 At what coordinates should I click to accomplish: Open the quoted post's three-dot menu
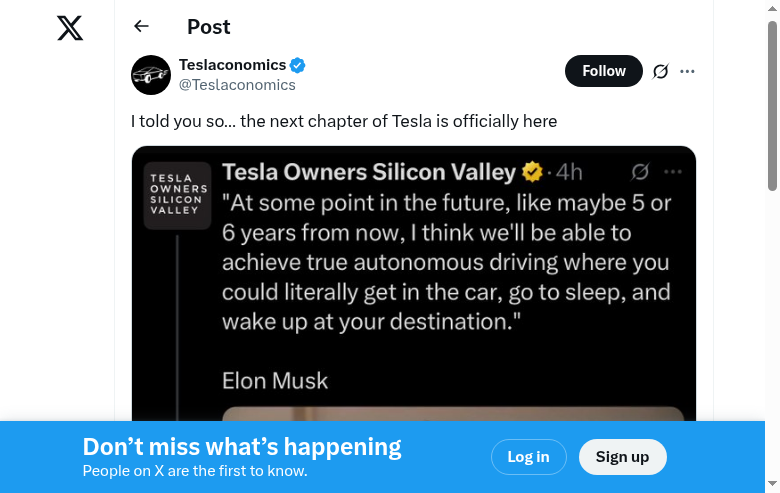click(673, 171)
